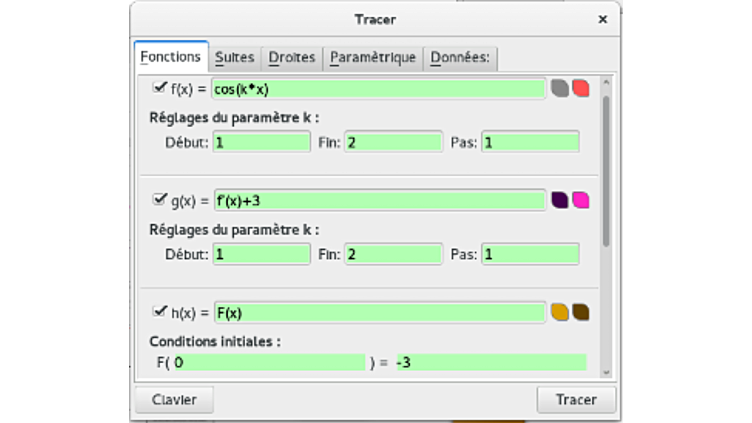Toggle the g(x) function checkbox
The height and width of the screenshot is (423, 752).
(x=159, y=199)
